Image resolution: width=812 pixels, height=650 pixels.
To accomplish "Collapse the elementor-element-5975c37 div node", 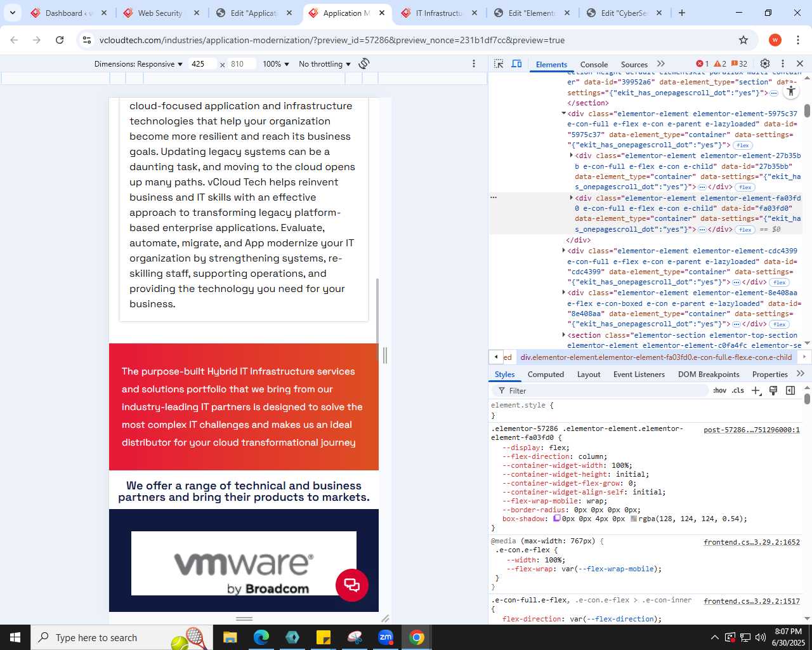I will point(563,114).
